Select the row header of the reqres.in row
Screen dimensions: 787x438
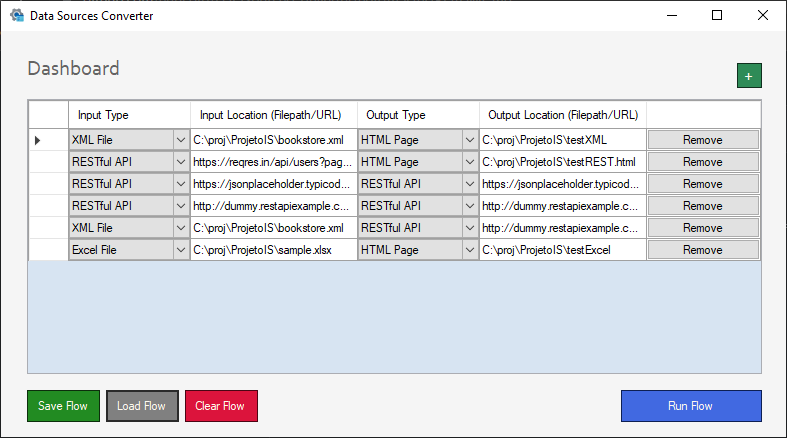(x=49, y=162)
